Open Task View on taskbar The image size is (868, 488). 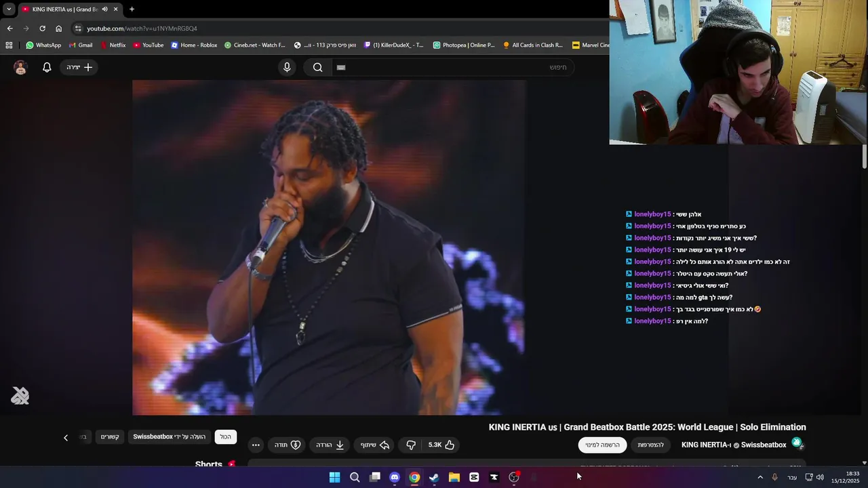coord(374,477)
